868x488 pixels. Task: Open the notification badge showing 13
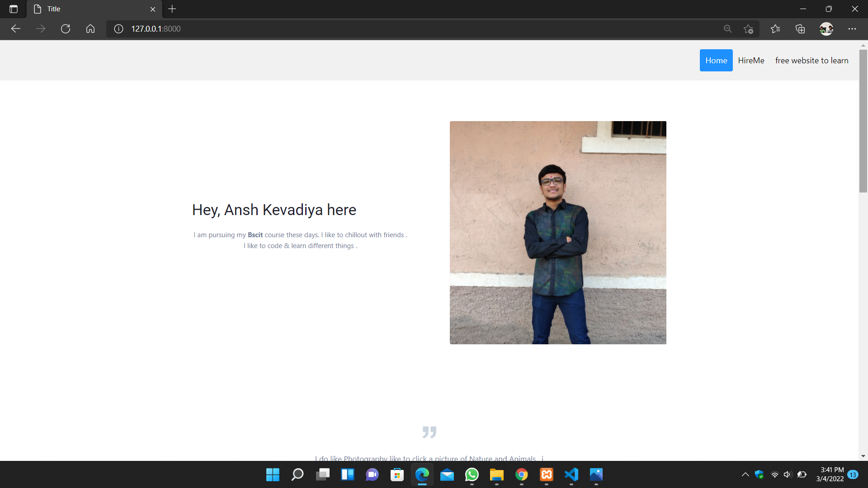coord(853,474)
